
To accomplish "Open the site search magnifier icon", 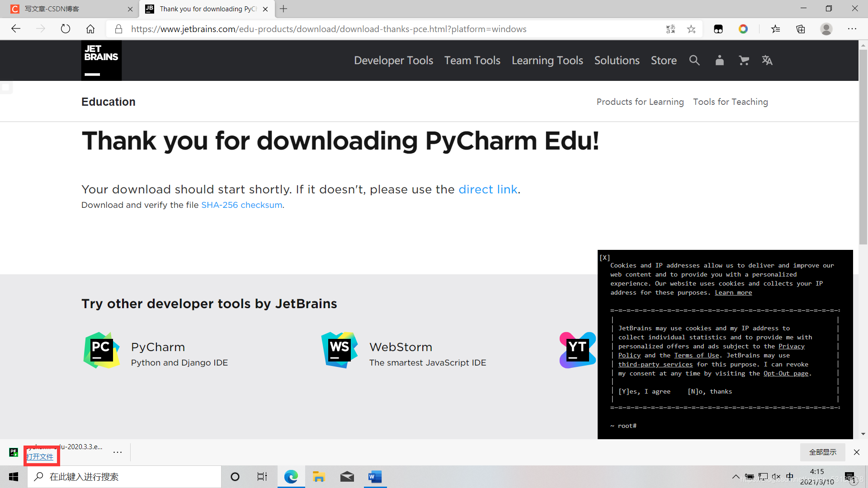I will 694,60.
